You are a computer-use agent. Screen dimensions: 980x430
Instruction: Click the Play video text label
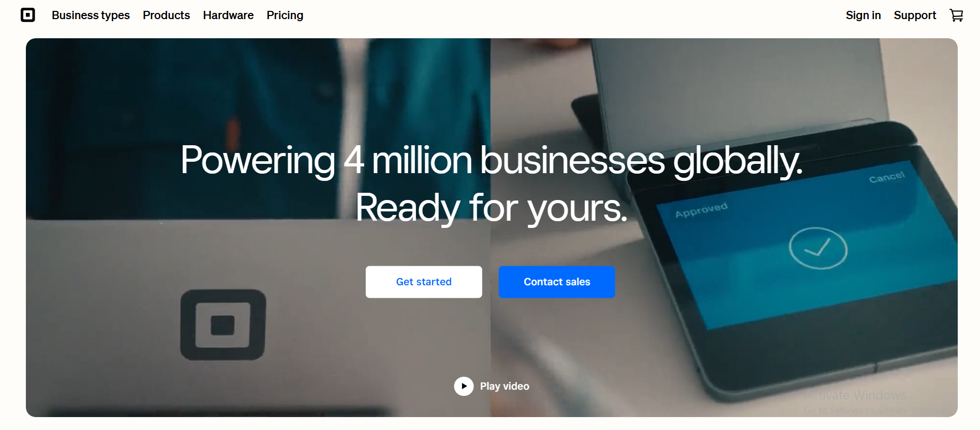coord(504,386)
